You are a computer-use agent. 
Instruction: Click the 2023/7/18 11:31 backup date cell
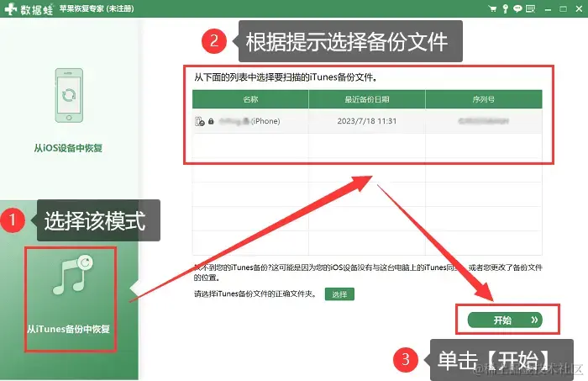click(x=367, y=121)
